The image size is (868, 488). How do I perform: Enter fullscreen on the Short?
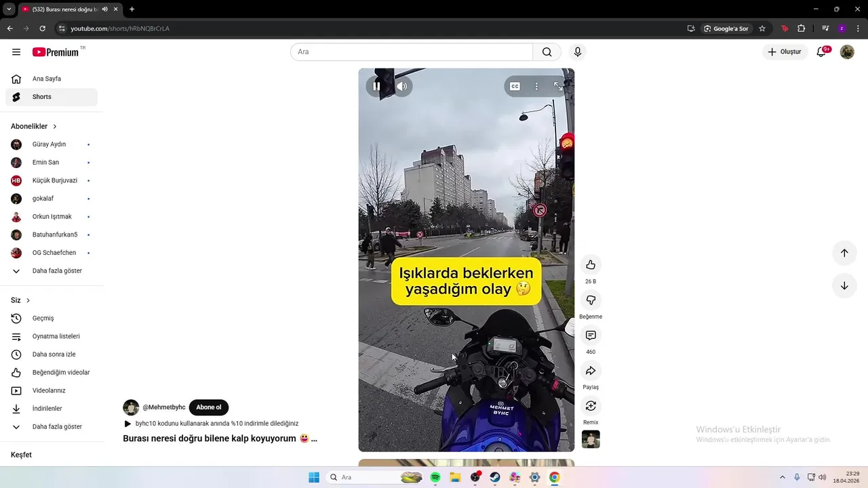pos(558,86)
